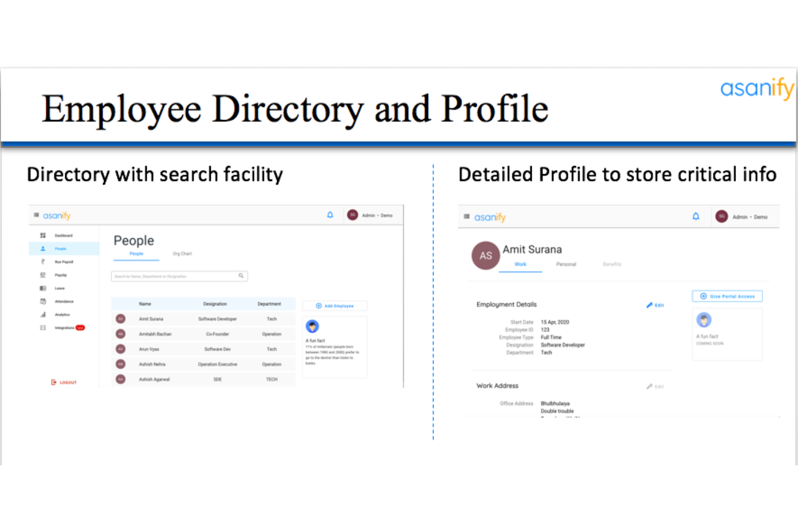The image size is (798, 532).
Task: Open Leave from the sidebar
Action: pyautogui.click(x=59, y=288)
